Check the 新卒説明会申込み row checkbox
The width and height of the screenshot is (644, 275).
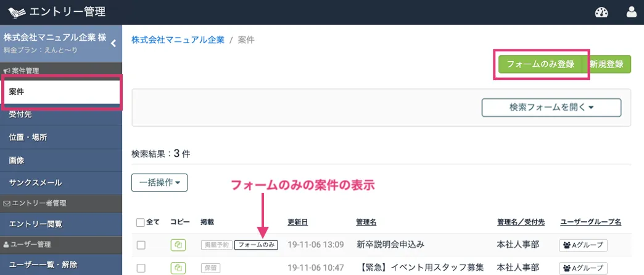(x=141, y=245)
